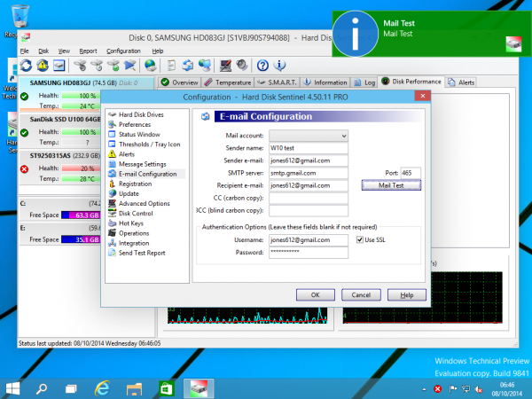Click the document report toolbar icon
Image resolution: width=532 pixels, height=399 pixels.
(x=172, y=65)
